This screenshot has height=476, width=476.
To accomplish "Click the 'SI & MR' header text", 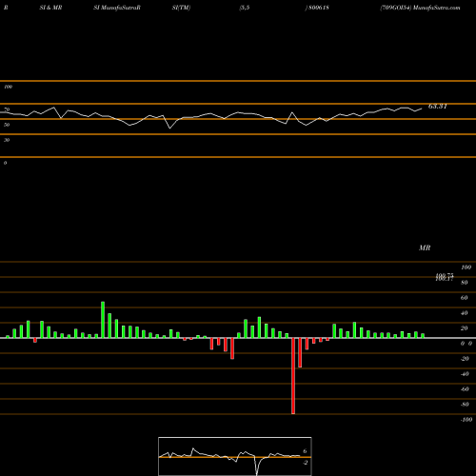I will pyautogui.click(x=50, y=8).
